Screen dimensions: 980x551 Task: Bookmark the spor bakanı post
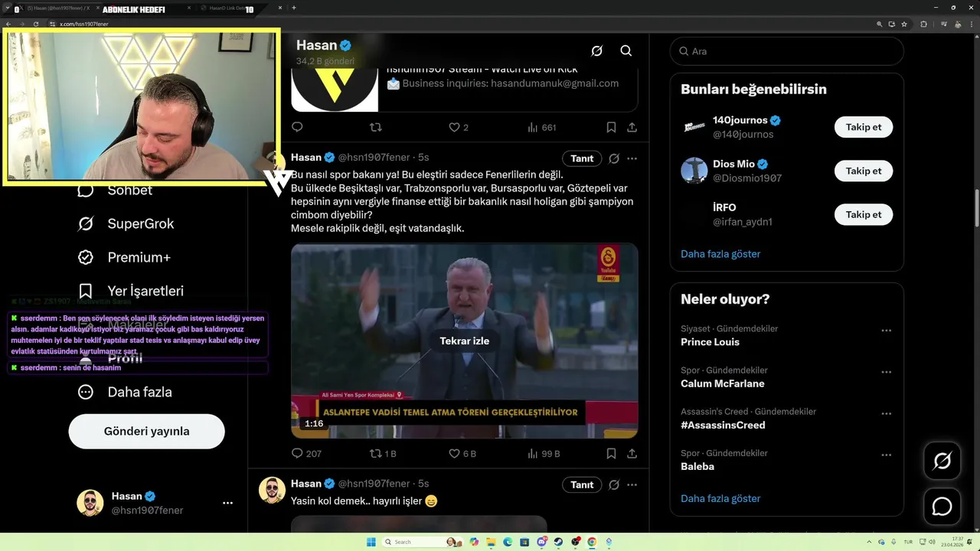[611, 453]
